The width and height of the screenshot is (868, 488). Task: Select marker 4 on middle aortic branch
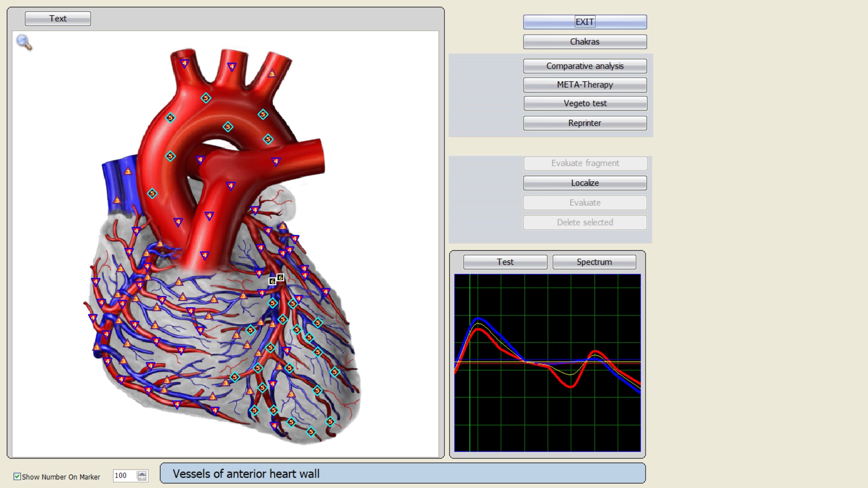(x=232, y=67)
